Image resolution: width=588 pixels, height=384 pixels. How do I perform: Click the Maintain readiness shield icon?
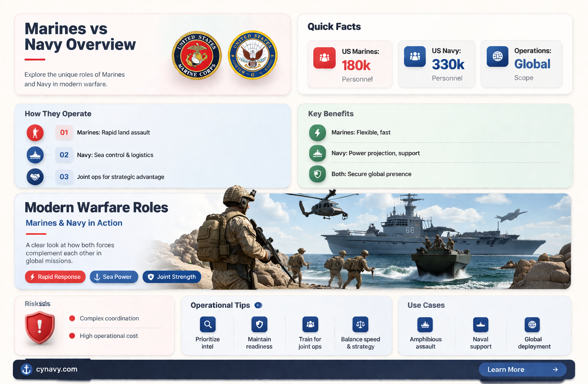coord(259,324)
